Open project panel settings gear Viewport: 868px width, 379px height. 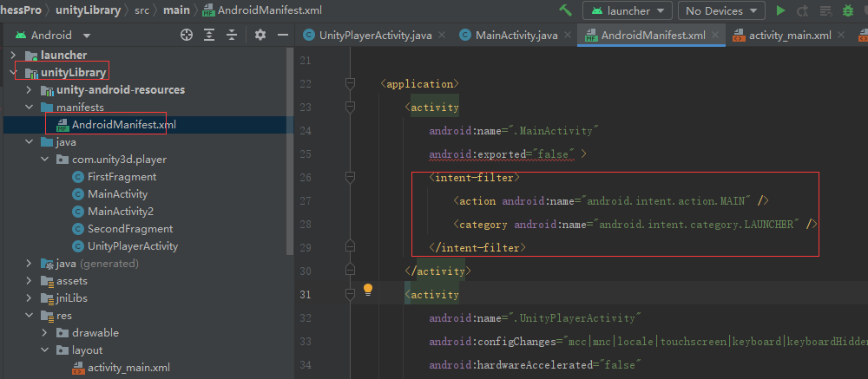pyautogui.click(x=260, y=36)
